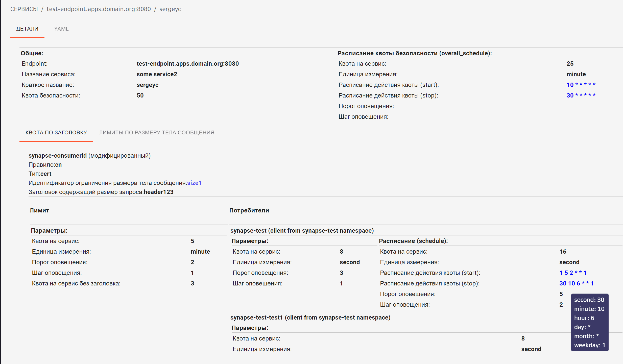Switch to ЛИМИТЫ ПО РАЗМЕРУ ТЕЛА СООБЩЕНИЯ tab
This screenshot has height=364, width=623.
coord(157,133)
